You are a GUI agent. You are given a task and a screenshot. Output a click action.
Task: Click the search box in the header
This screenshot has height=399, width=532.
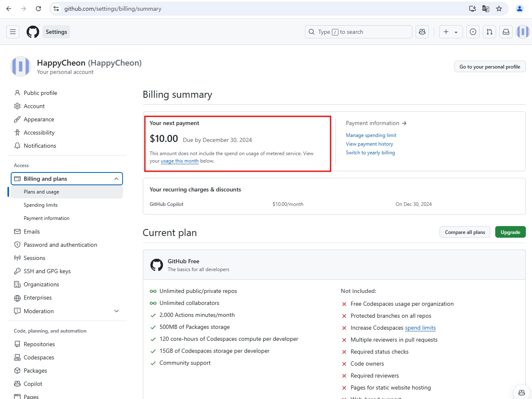click(358, 32)
